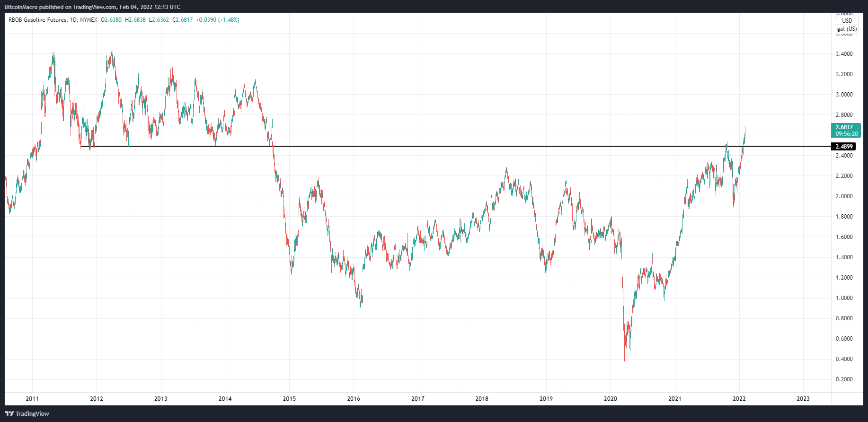Select the black horizontal support line
Image resolution: width=868 pixels, height=422 pixels.
[x=456, y=147]
